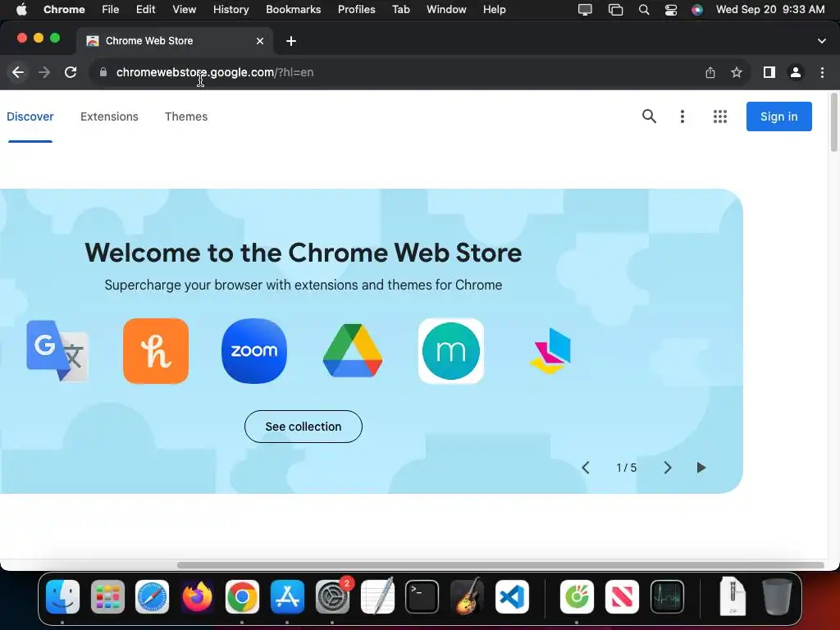
Task: Click the Google Translate extension icon
Action: click(x=57, y=351)
